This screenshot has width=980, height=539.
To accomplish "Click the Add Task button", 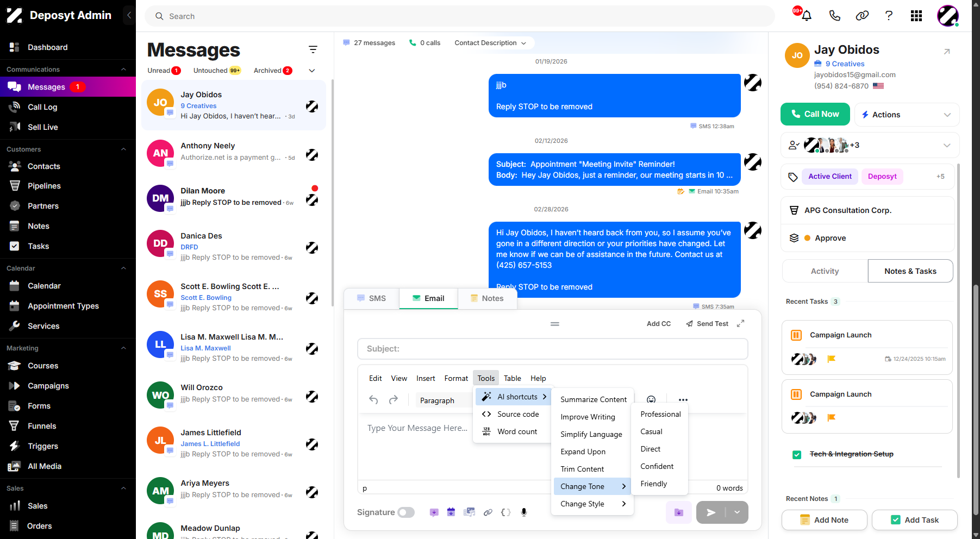I will point(915,520).
